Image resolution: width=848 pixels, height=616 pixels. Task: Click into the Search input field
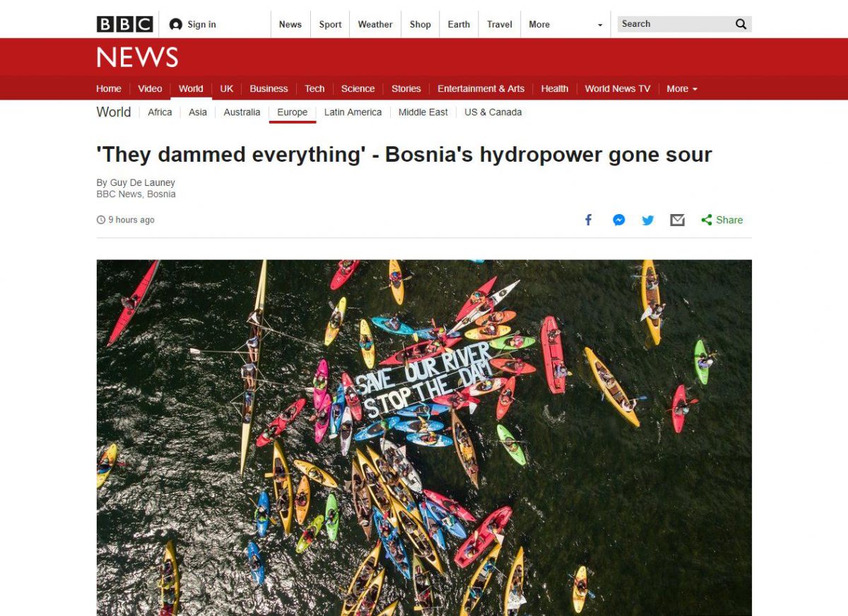pos(674,24)
